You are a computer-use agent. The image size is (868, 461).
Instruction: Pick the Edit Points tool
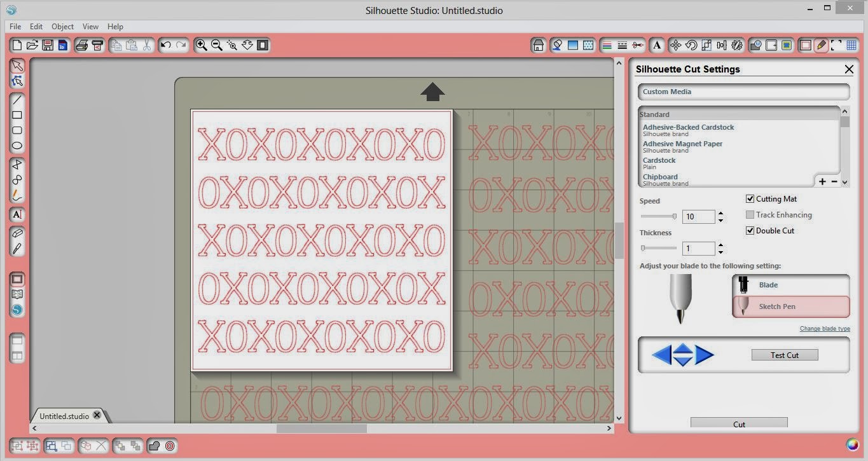[x=17, y=81]
